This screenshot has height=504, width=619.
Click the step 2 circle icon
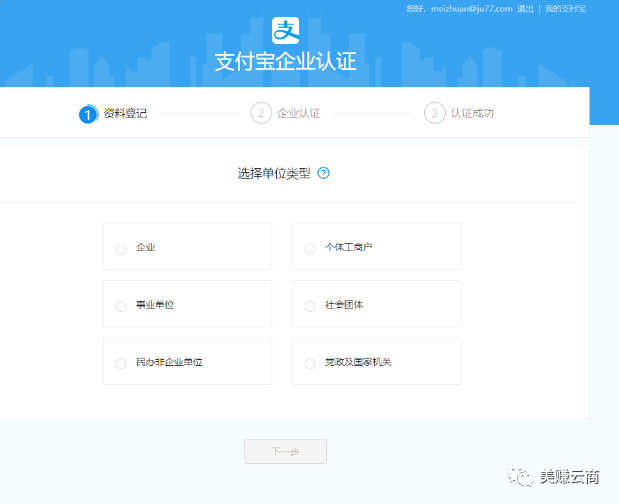point(261,113)
